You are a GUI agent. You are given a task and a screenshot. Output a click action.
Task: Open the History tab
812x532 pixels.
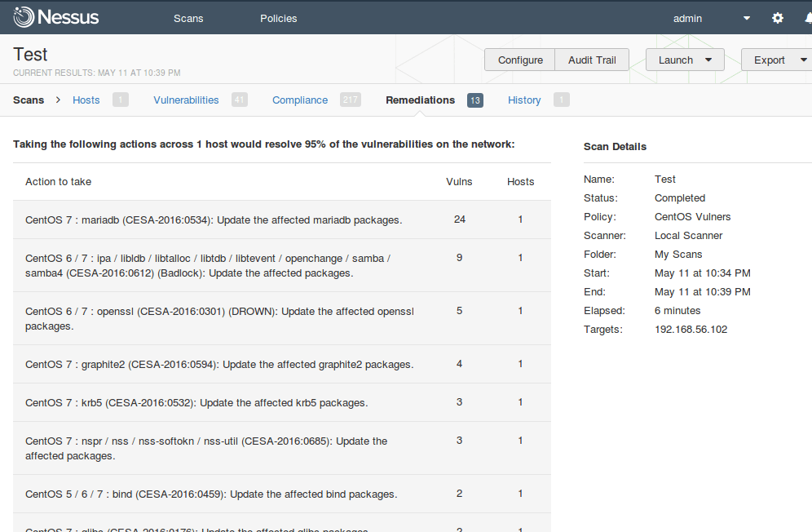pyautogui.click(x=523, y=100)
